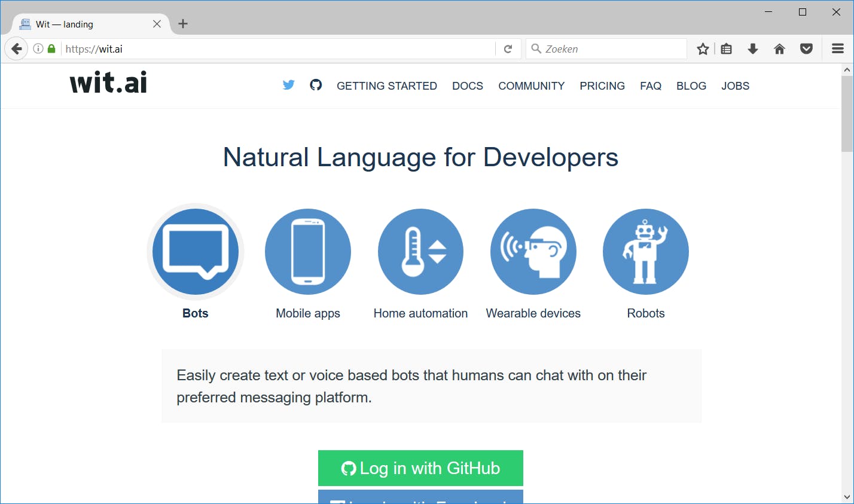Viewport: 854px width, 504px height.
Task: Select the Robots robot icon
Action: pyautogui.click(x=646, y=252)
